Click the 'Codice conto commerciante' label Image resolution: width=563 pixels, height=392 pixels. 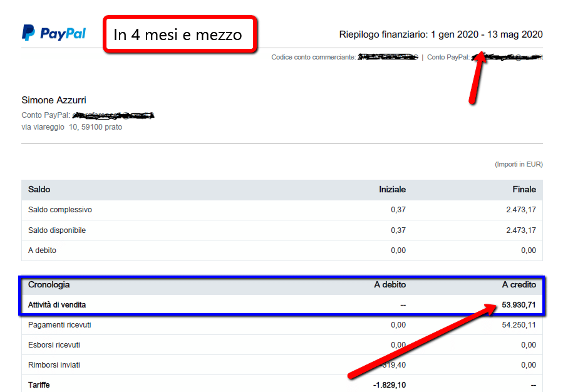tap(313, 57)
